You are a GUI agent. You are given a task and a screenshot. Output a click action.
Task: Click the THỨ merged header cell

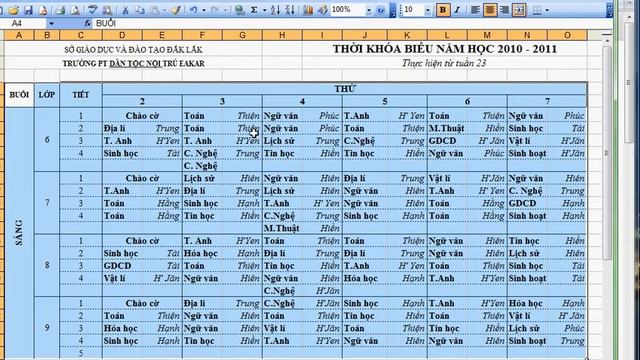(x=344, y=89)
